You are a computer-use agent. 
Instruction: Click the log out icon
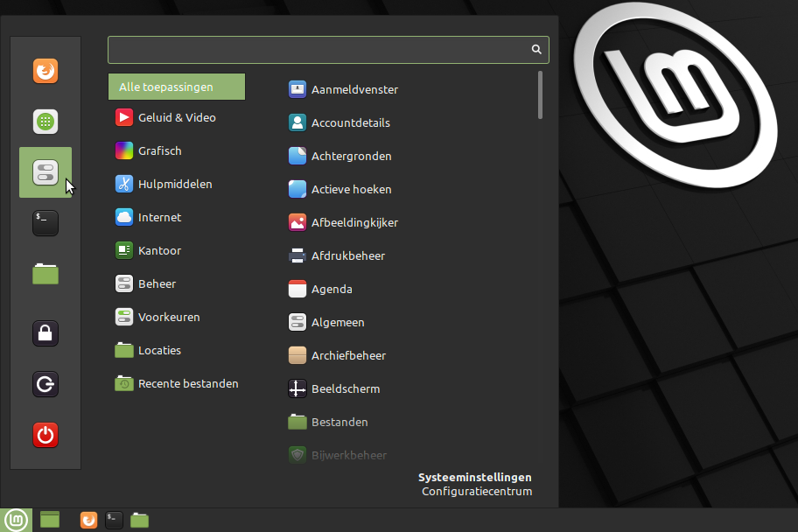pos(45,384)
